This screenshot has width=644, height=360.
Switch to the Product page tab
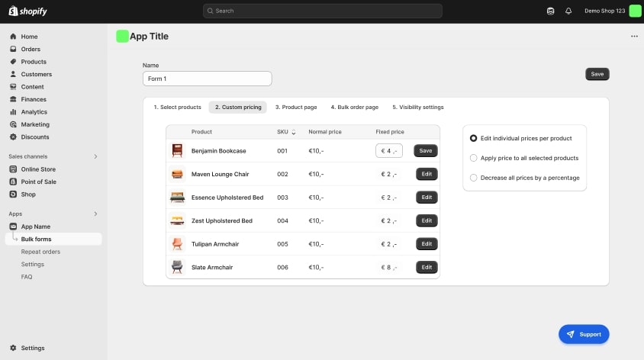tap(296, 107)
